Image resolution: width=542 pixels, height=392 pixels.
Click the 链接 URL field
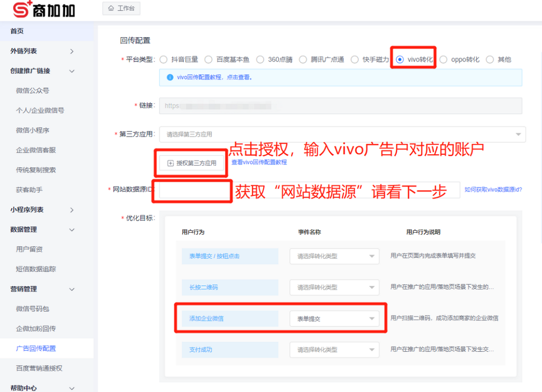click(x=340, y=106)
